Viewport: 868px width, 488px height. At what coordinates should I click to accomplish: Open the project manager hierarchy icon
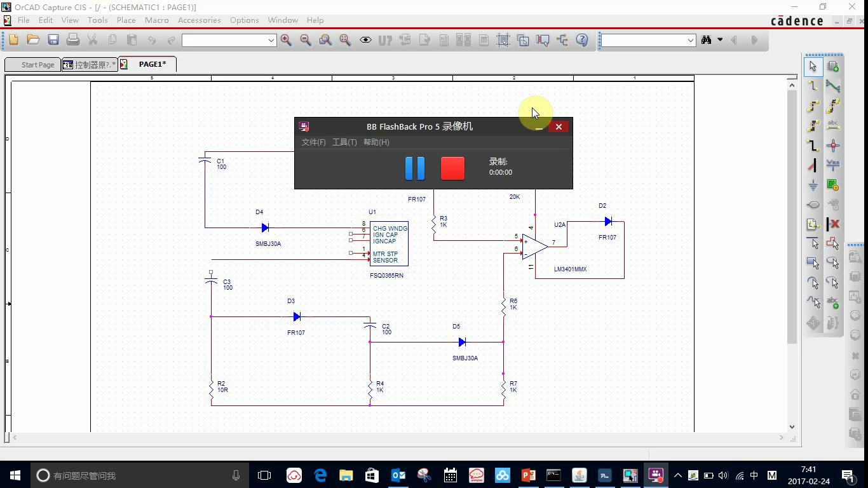pyautogui.click(x=562, y=40)
